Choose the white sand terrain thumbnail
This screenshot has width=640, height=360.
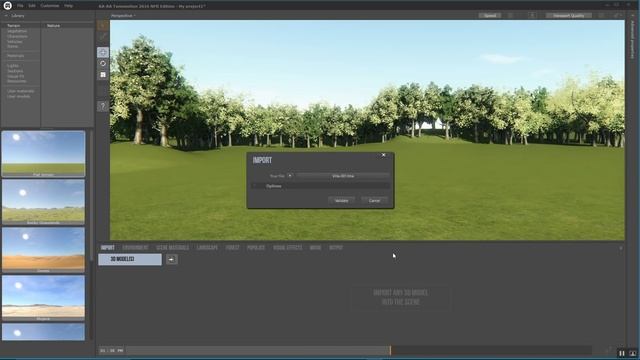point(43,298)
